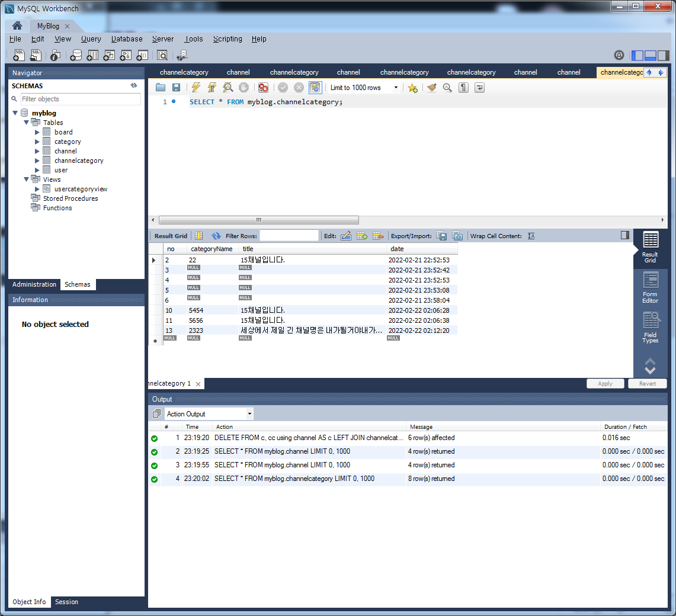Image resolution: width=676 pixels, height=616 pixels.
Task: Toggle the bottom output panel visibility
Action: coord(650,55)
